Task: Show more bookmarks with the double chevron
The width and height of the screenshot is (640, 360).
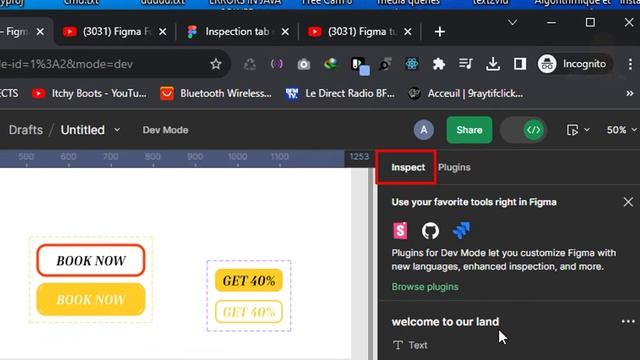Action: [630, 93]
